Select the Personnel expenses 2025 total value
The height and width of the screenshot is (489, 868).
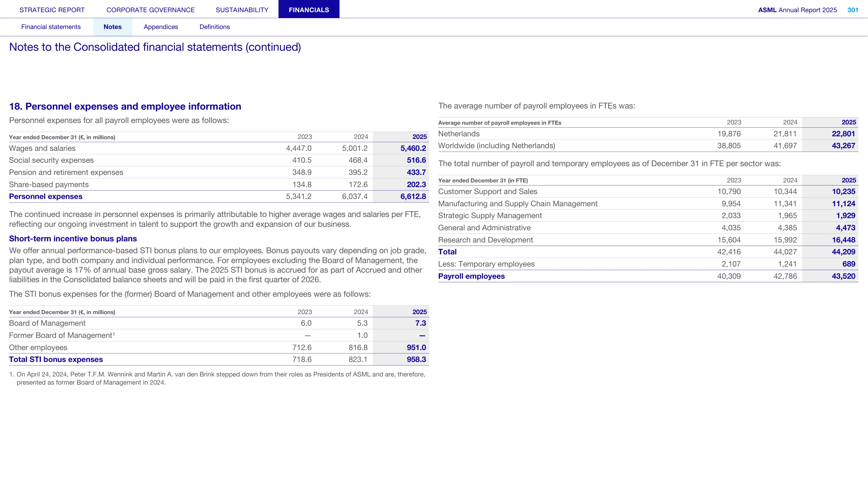[x=413, y=196]
